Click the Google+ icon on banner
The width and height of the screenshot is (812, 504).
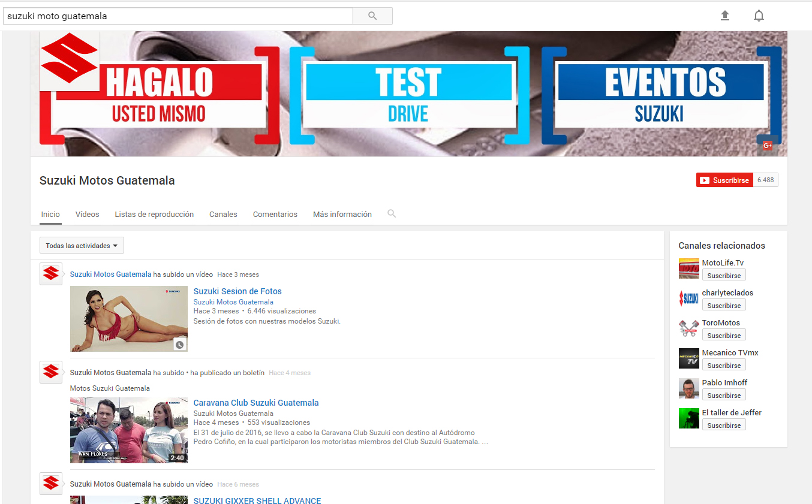(767, 146)
